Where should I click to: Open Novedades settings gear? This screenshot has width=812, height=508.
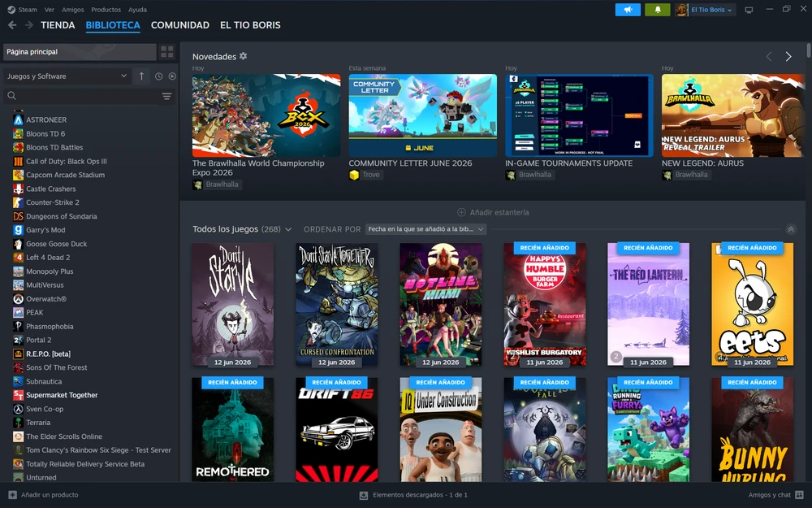(243, 56)
